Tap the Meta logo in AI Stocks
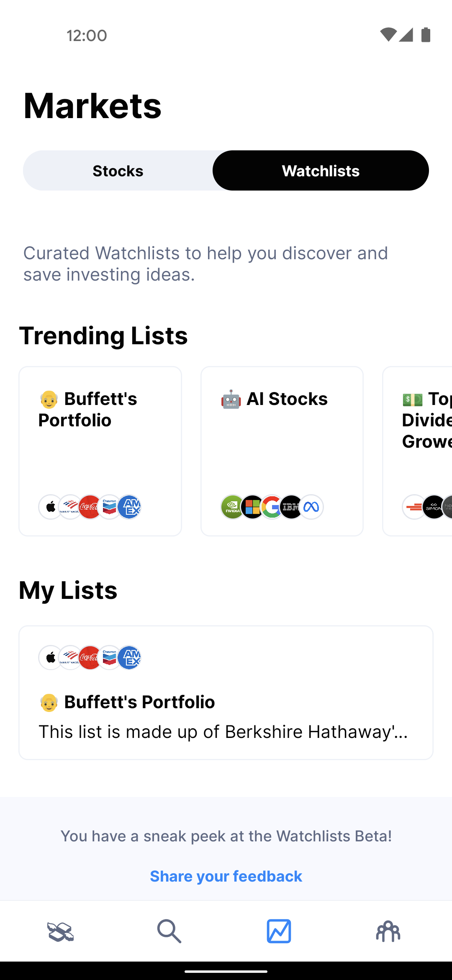 coord(311,507)
